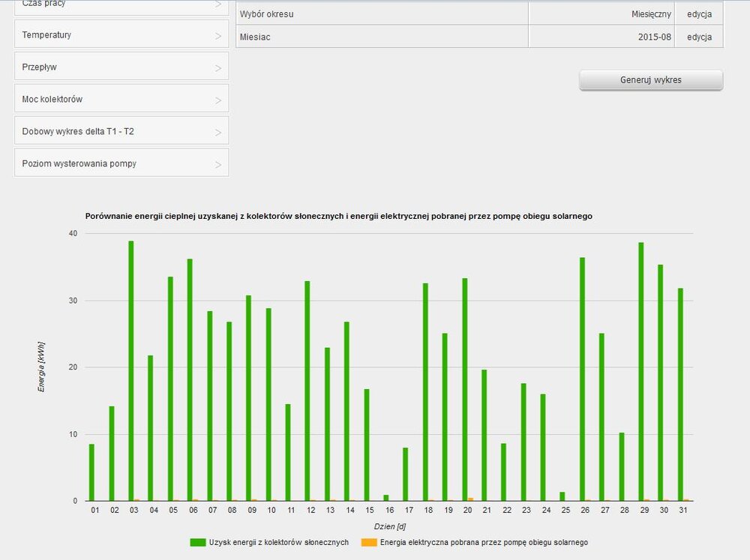Click the arrow on the Czas pracy row

click(x=218, y=4)
